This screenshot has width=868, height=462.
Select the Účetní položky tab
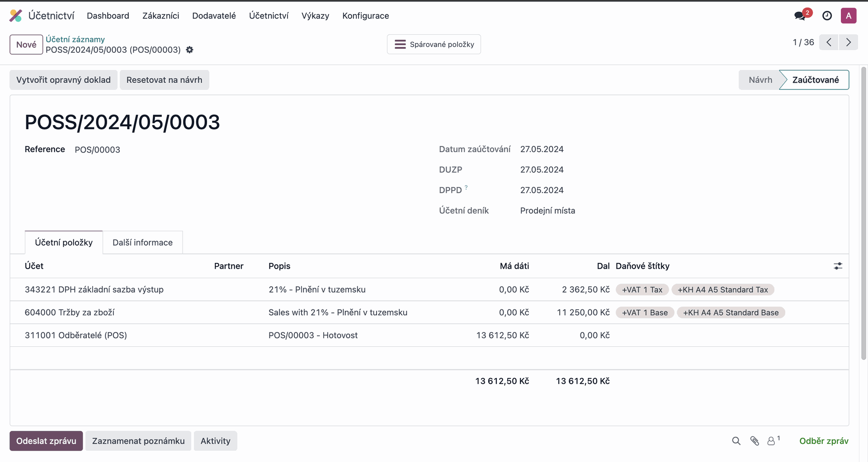[64, 243]
